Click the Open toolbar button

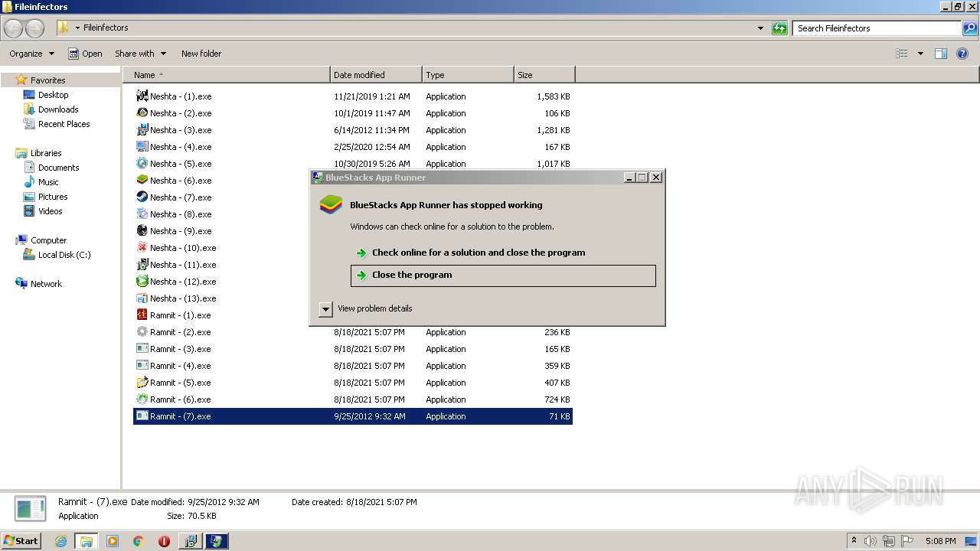click(x=85, y=54)
